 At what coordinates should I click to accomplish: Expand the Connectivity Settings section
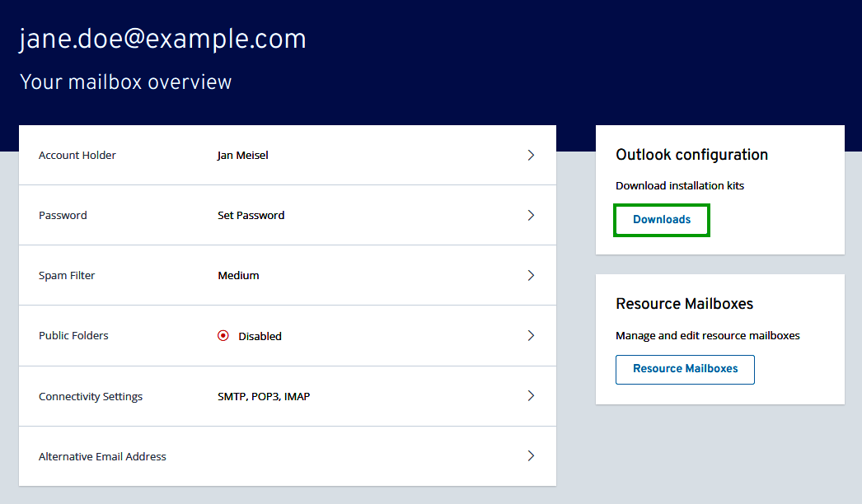532,396
